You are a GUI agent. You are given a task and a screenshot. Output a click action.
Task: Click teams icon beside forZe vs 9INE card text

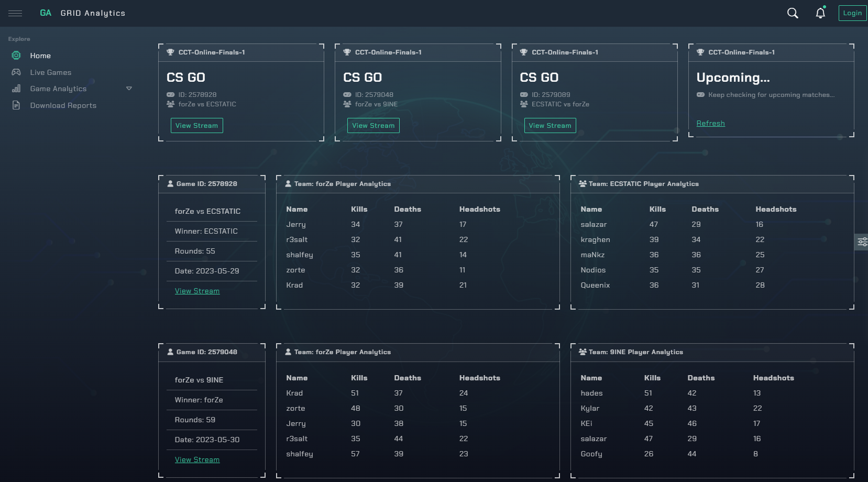click(x=347, y=104)
